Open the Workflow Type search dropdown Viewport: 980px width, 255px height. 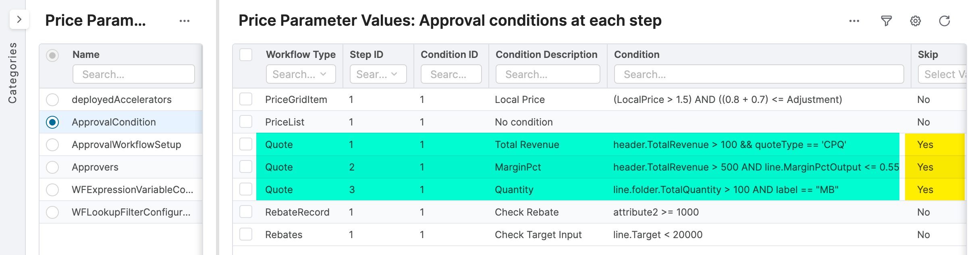301,74
